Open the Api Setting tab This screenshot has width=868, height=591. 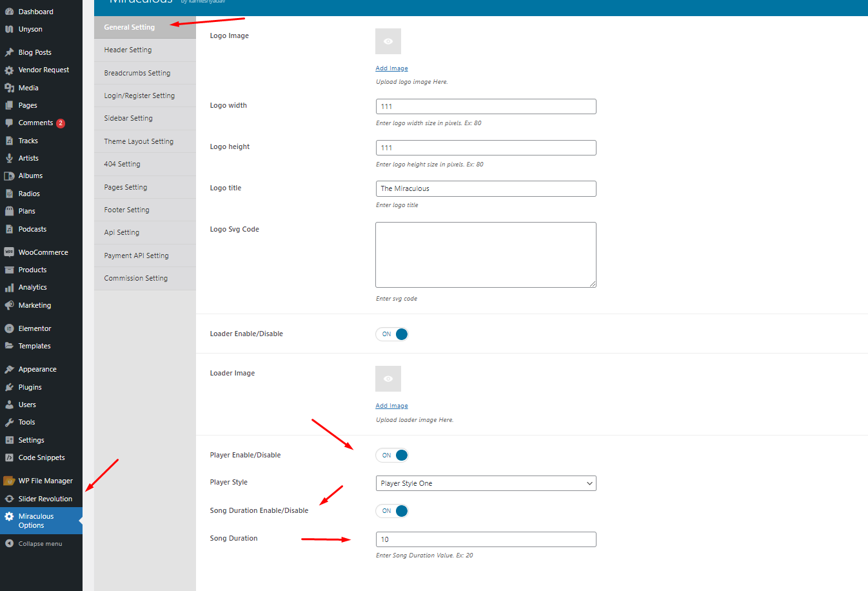[x=145, y=233]
